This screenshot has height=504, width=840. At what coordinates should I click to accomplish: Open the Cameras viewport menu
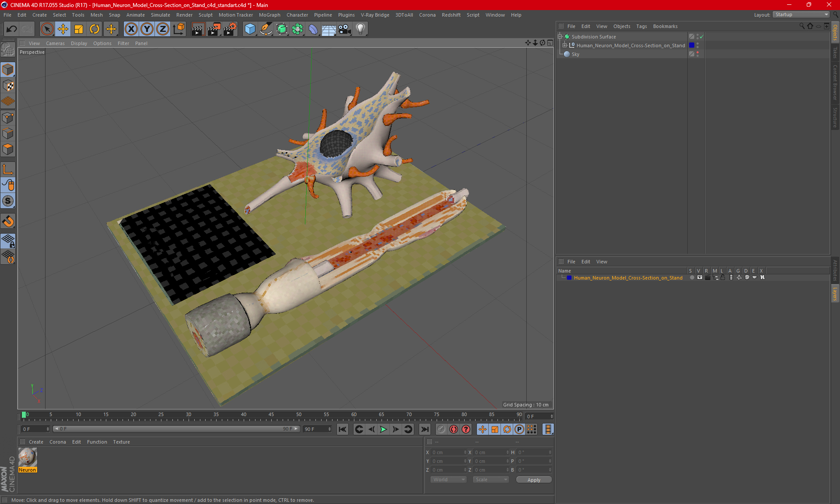coord(55,43)
